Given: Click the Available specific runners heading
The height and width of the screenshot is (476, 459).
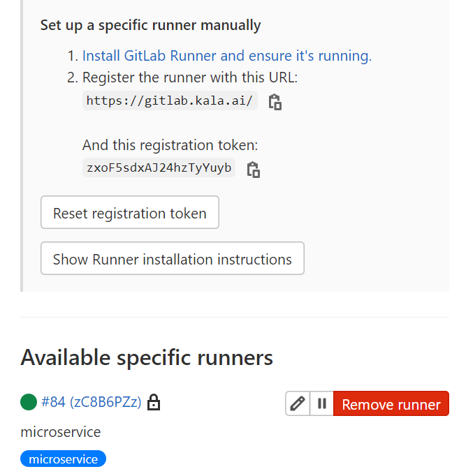Looking at the screenshot, I should pos(147,357).
